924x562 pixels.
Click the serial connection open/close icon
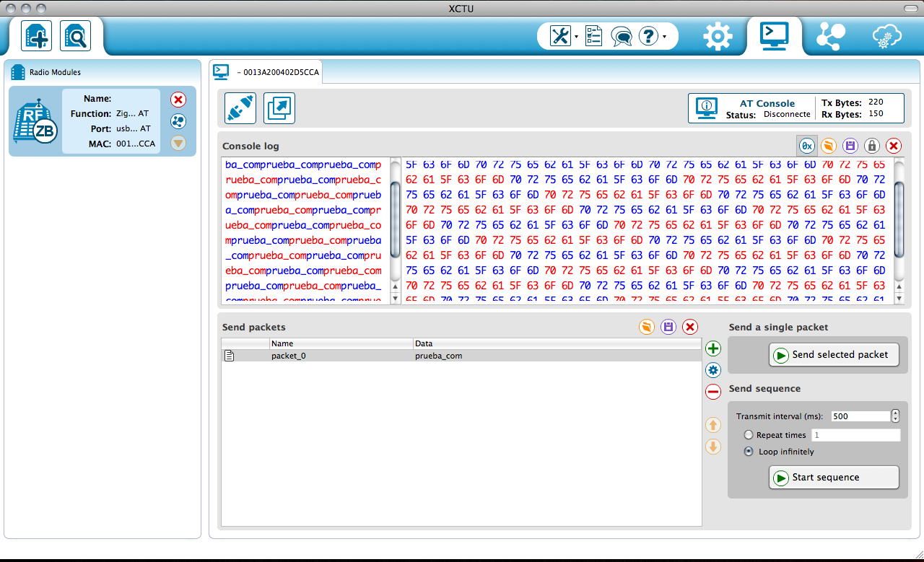(x=240, y=108)
